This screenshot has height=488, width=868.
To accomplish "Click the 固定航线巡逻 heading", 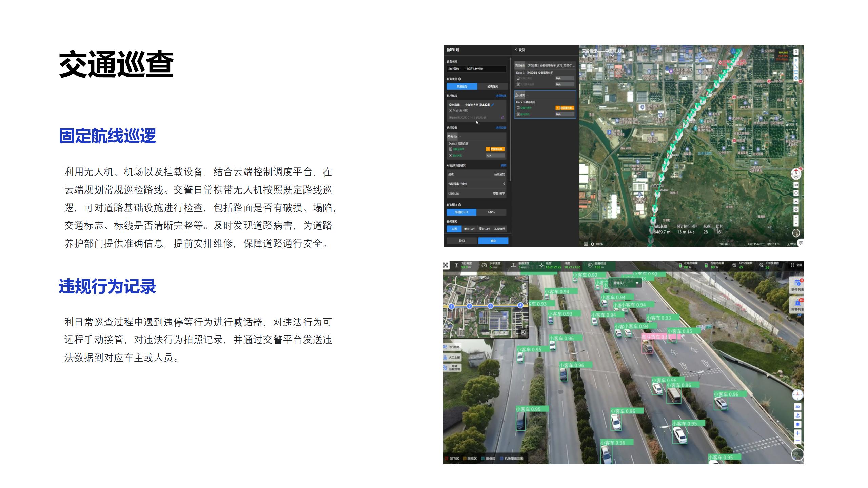I will [107, 136].
